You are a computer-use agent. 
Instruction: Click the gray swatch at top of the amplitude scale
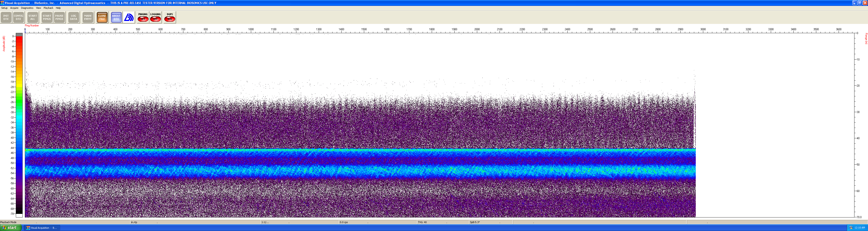(19, 34)
